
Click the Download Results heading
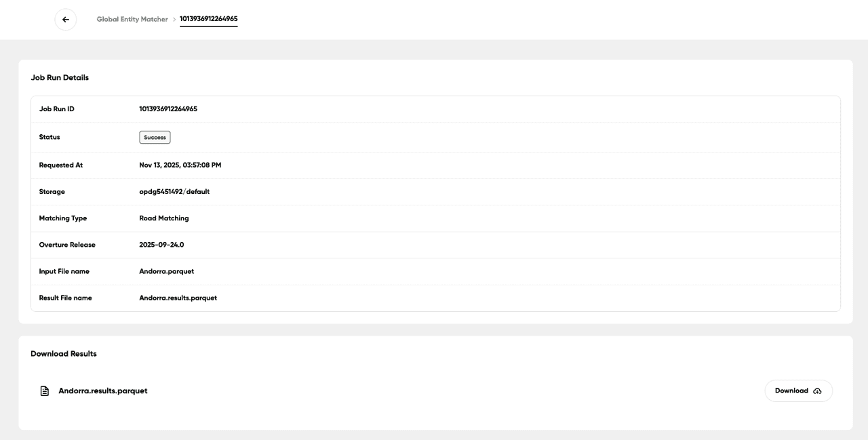pyautogui.click(x=64, y=354)
